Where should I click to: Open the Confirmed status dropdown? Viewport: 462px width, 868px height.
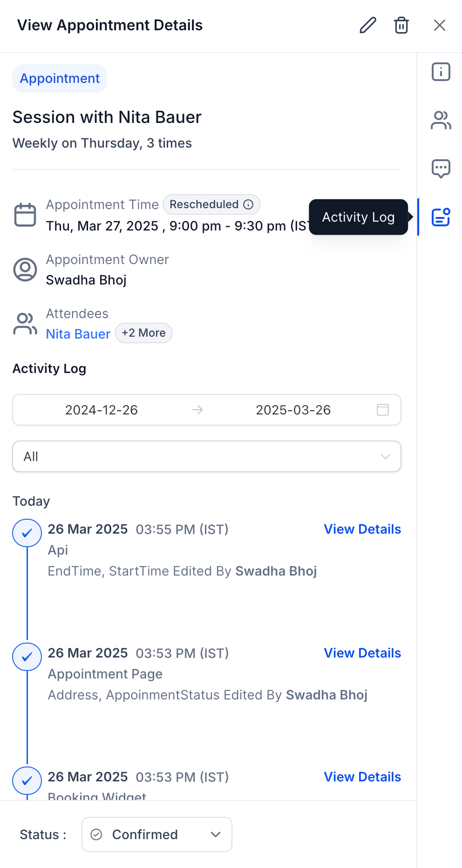[x=156, y=834]
